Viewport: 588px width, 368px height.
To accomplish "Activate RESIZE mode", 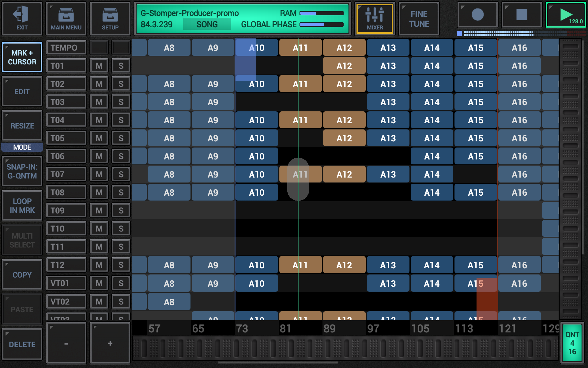I will pos(22,126).
